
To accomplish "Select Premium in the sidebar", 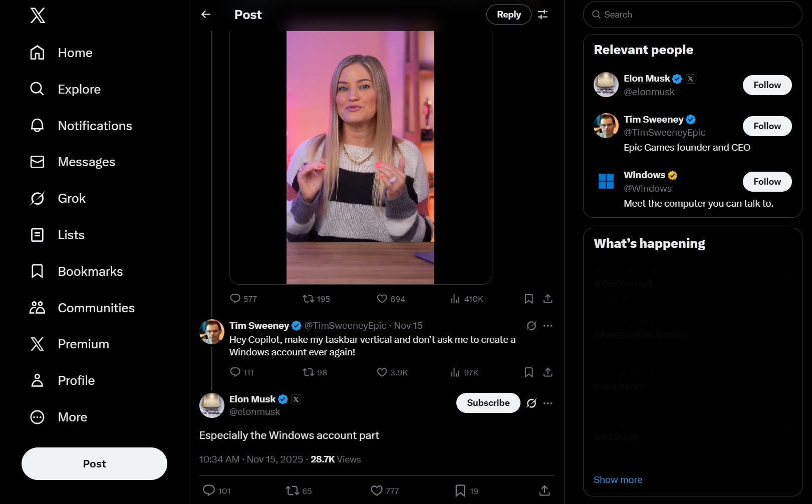I will 83,344.
